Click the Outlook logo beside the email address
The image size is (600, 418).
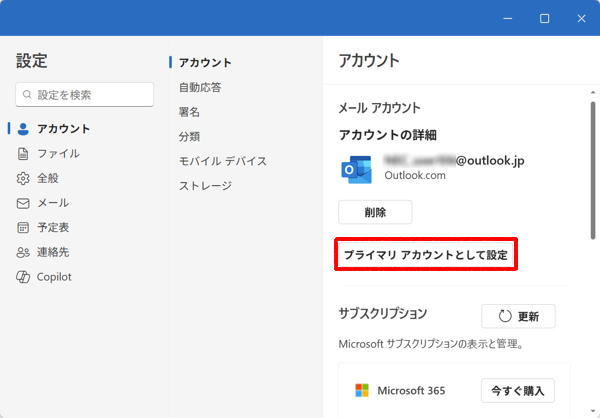click(x=356, y=169)
